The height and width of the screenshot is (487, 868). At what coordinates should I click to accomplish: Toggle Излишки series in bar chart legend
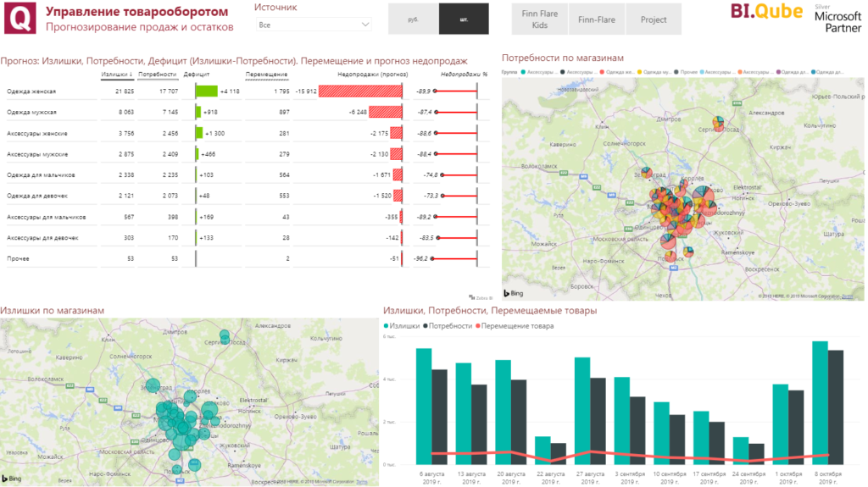tap(401, 326)
